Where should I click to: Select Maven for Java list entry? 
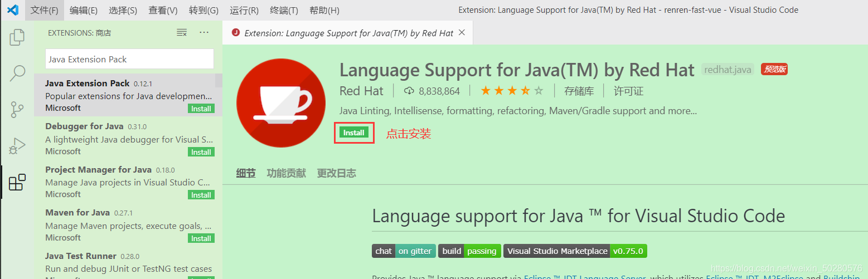tap(128, 225)
